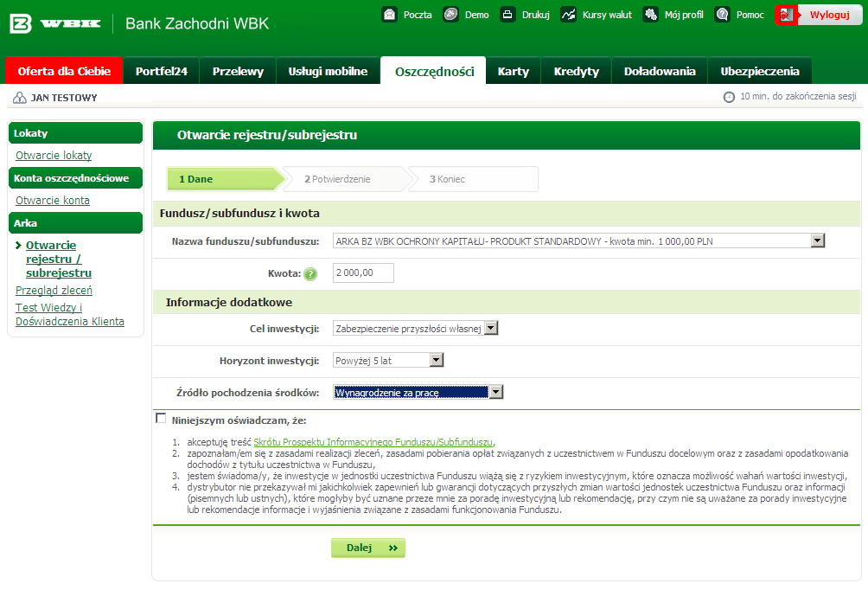Open Skrótu Prospektu Informacyjnego Funduszu/Subfunduszu link
The height and width of the screenshot is (590, 868).
coord(373,442)
